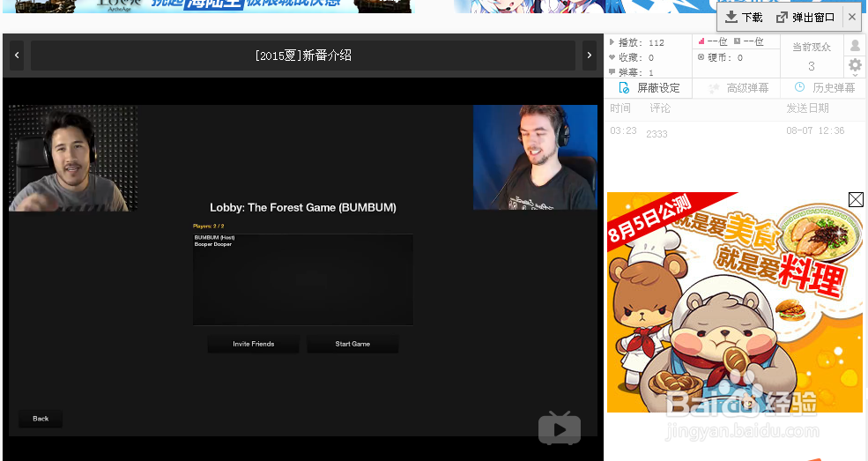Screen dimensions: 868x461
Task: Open the gear settings icon
Action: [855, 64]
